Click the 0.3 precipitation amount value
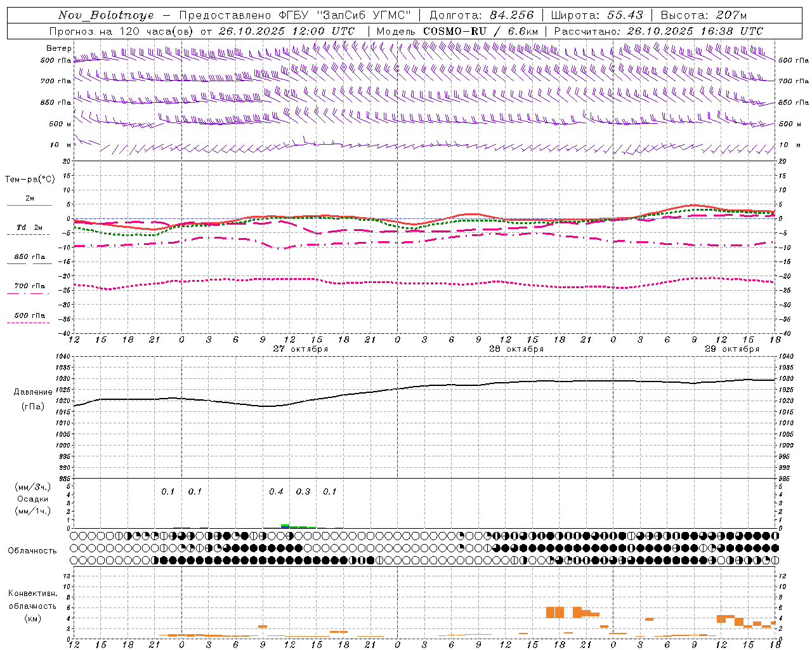This screenshot has height=650, width=812. point(303,491)
